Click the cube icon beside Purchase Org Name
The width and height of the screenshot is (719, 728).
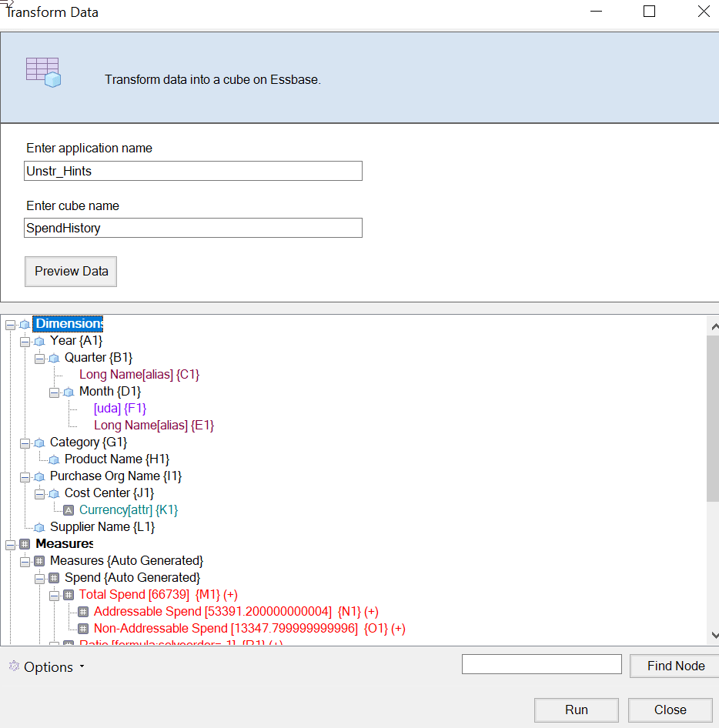click(x=38, y=476)
